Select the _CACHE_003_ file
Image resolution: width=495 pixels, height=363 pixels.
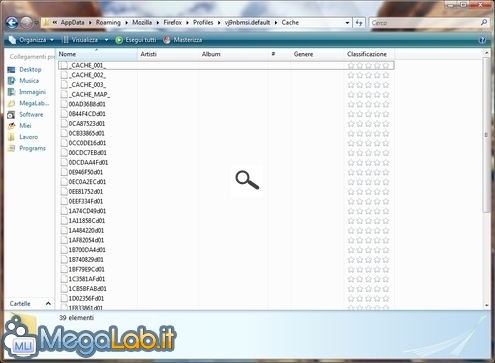pos(87,85)
